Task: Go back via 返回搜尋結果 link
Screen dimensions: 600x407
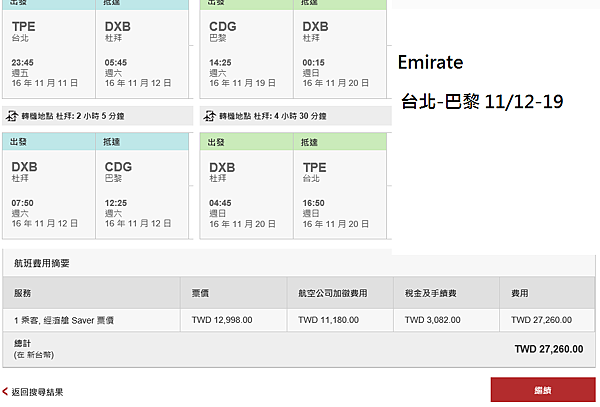Action: tap(37, 392)
